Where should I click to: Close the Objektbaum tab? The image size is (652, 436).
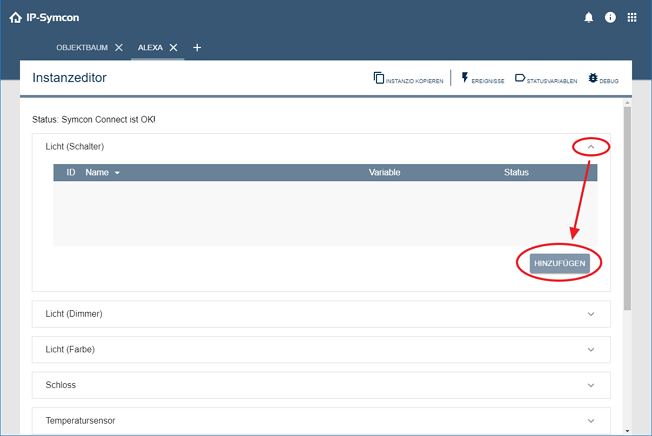tap(119, 48)
